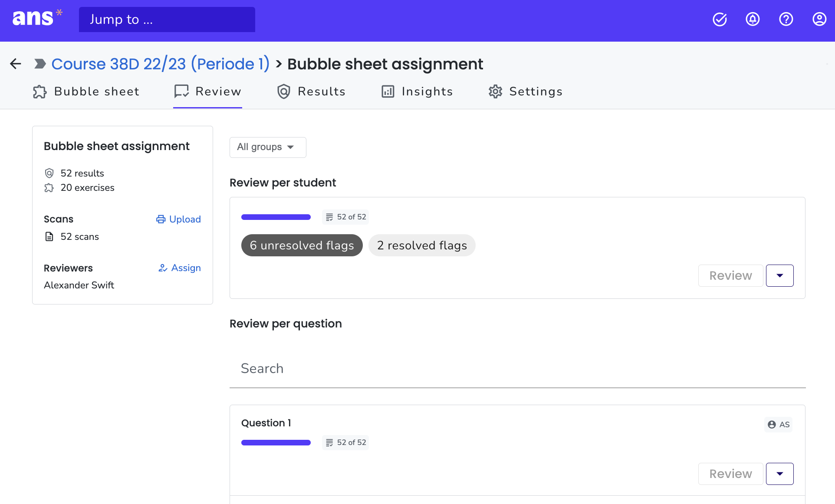The width and height of the screenshot is (835, 504).
Task: Focus the Review per question Search field
Action: 518,369
